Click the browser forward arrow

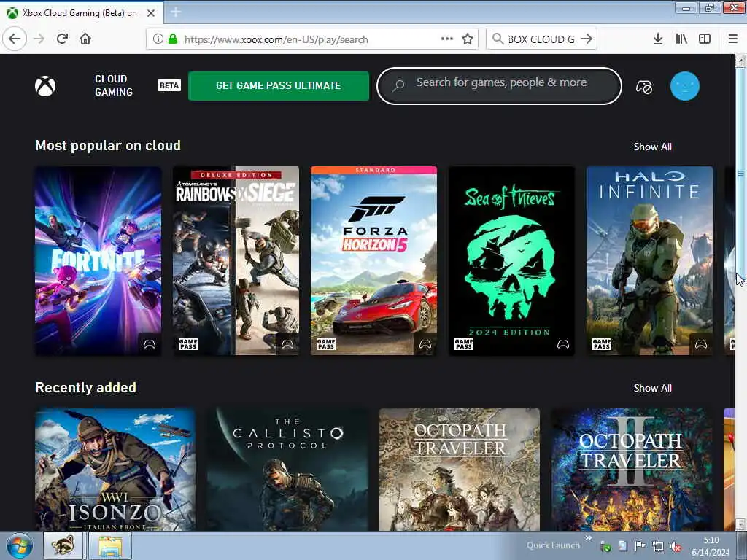(39, 39)
